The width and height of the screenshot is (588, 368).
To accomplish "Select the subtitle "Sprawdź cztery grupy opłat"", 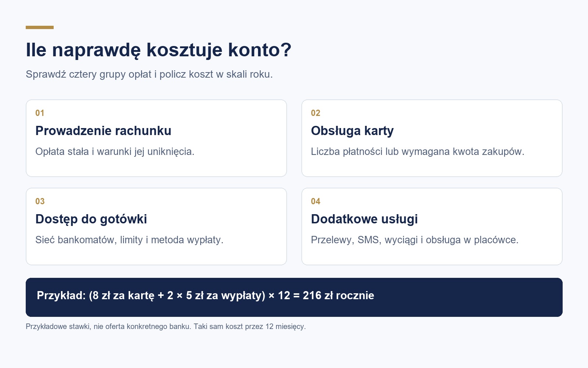I will point(89,74).
